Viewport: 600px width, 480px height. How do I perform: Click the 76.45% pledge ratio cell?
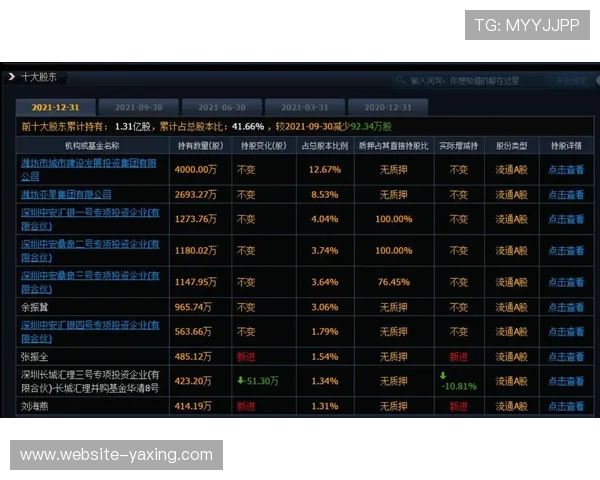394,282
